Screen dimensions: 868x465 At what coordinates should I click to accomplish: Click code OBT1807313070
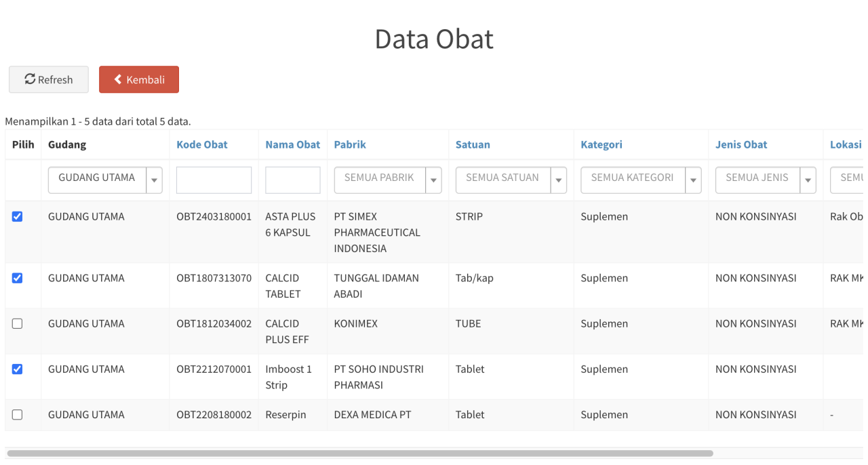[x=214, y=278]
